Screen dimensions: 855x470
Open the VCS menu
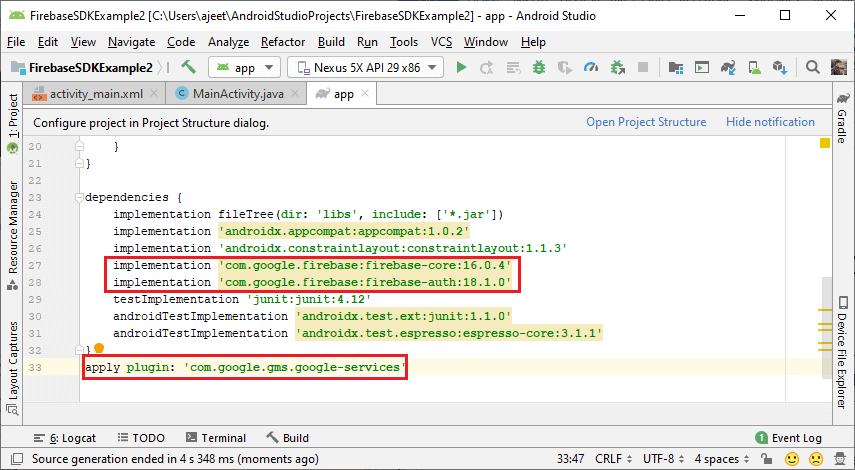(x=441, y=42)
